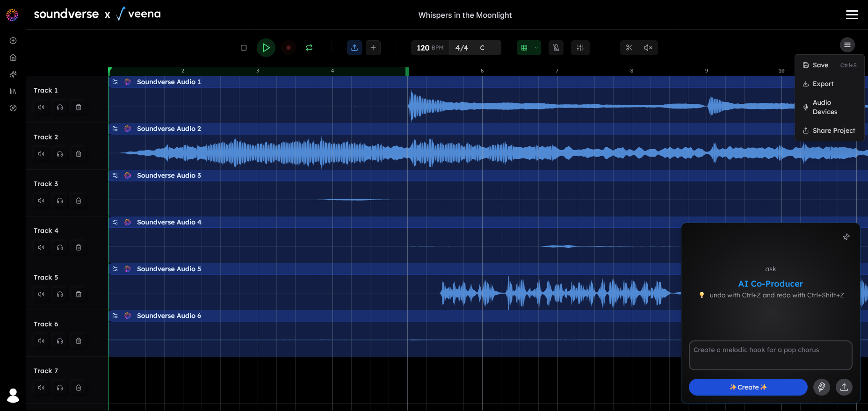Choose Export from the project menu
Viewport: 868px width, 411px height.
[830, 84]
